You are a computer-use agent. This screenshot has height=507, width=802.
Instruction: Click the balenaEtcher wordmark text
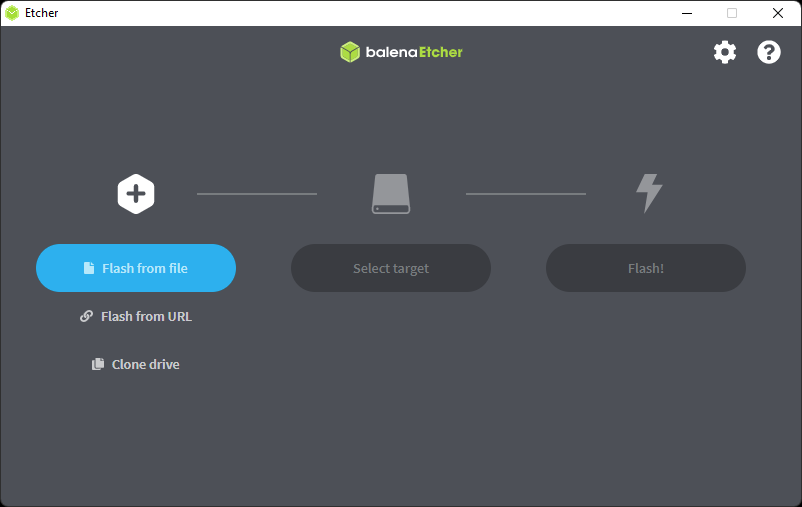coord(414,52)
